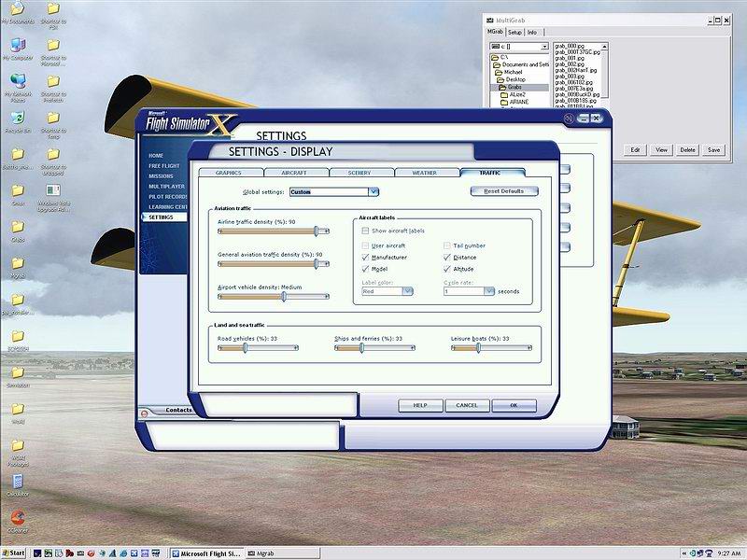Uncheck the Manufacturer label checkbox

point(365,257)
